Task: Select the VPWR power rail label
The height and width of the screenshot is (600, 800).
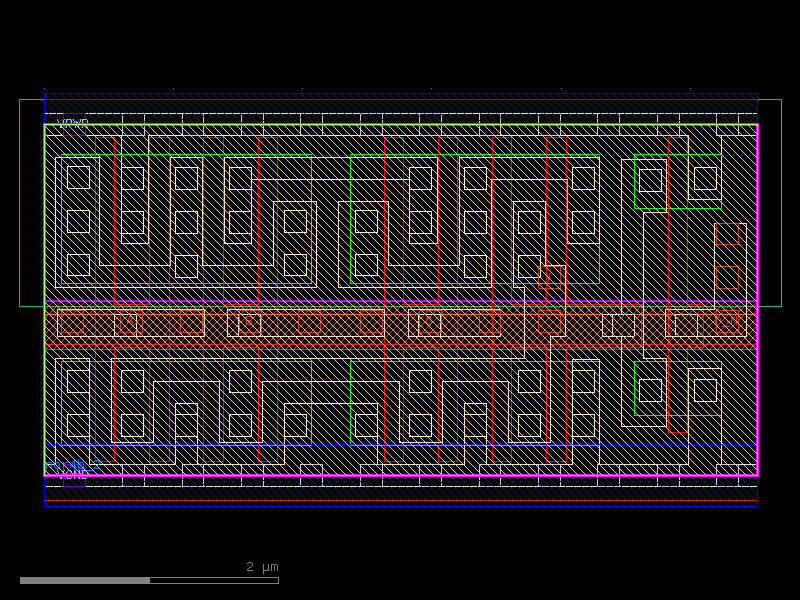Action: point(74,123)
